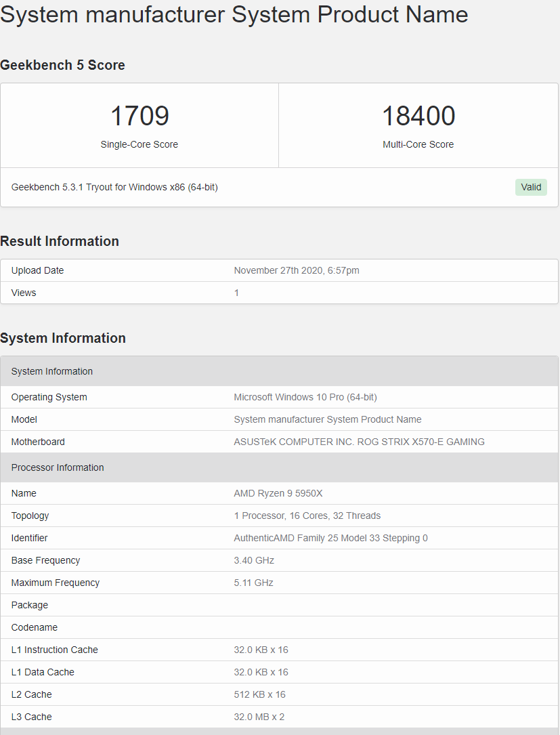Select the Geekbench 5.3.1 Tryout version text

point(114,187)
